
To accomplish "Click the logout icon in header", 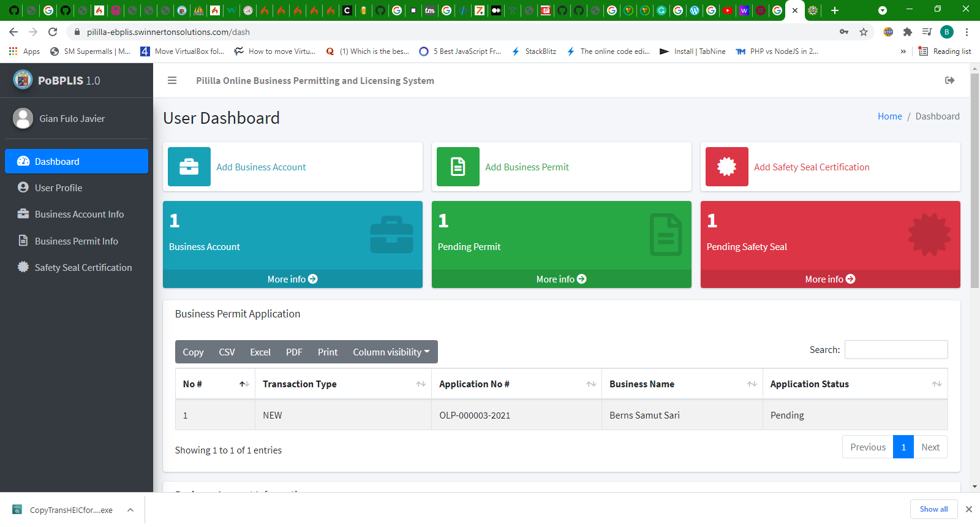I will [x=949, y=80].
